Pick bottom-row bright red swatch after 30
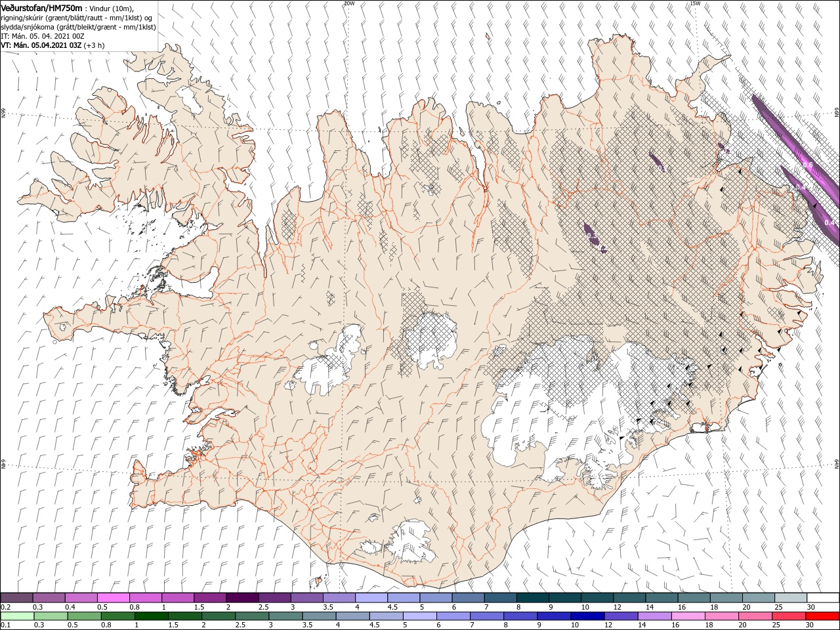Viewport: 840px width, 630px height. click(822, 616)
